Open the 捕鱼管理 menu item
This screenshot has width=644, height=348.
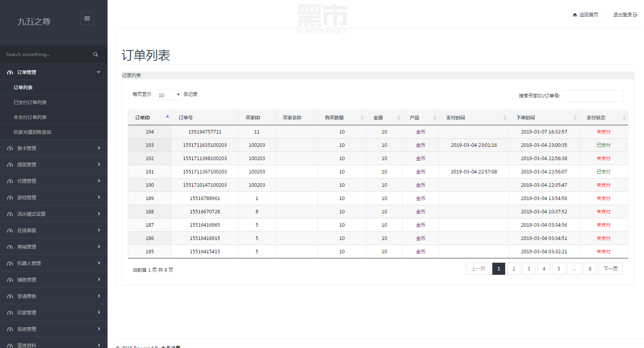point(54,279)
